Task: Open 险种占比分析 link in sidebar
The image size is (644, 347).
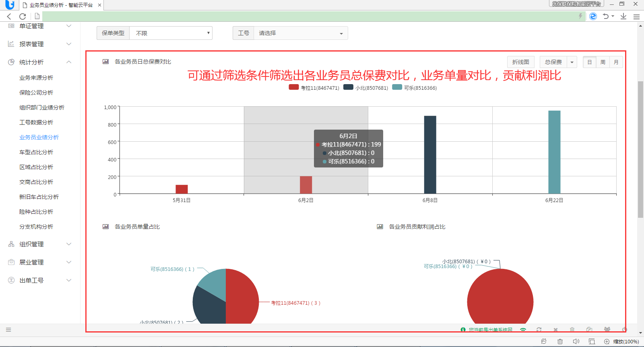Action: pyautogui.click(x=36, y=212)
